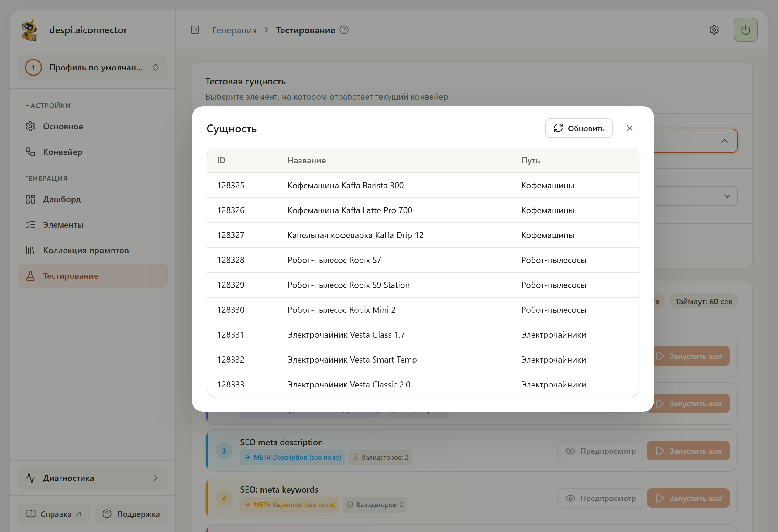Viewport: 778px width, 532px height.
Task: Close the Сущность dialog
Action: (x=629, y=128)
